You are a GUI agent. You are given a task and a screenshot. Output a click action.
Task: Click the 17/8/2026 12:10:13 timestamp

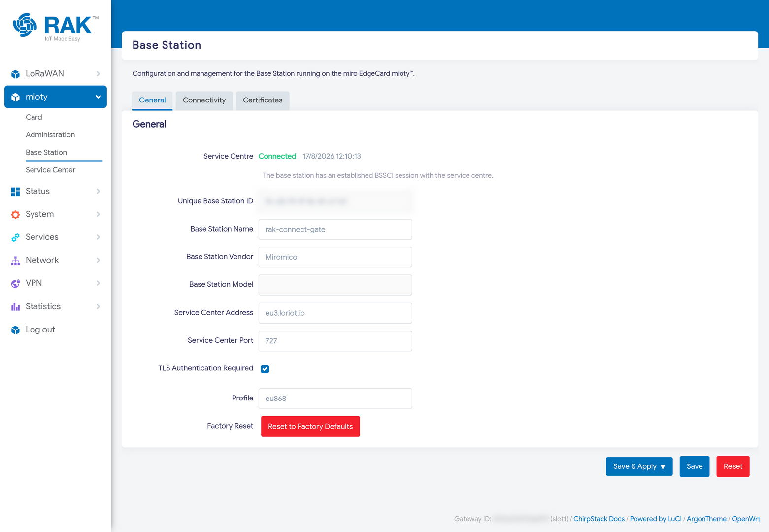point(332,156)
